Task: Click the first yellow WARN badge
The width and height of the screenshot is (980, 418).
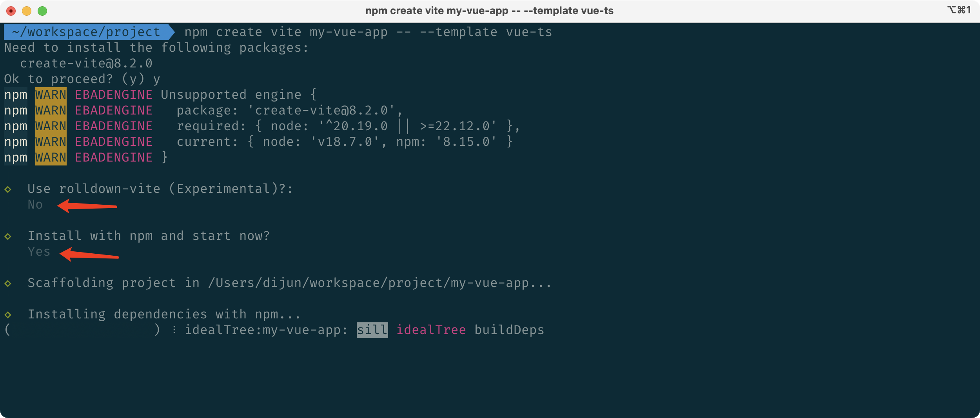Action: pos(51,95)
